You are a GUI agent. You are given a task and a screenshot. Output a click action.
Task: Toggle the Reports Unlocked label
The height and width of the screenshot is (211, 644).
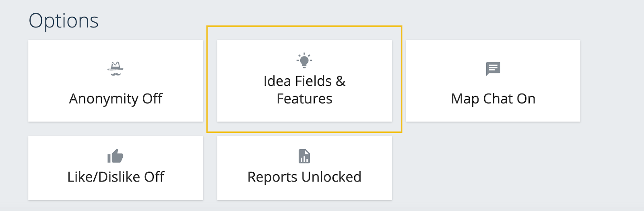coord(304,177)
